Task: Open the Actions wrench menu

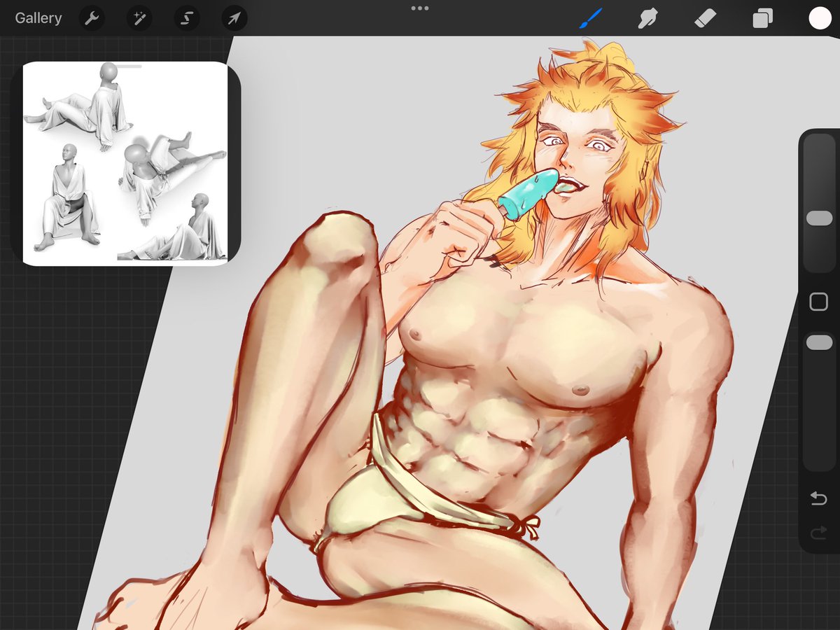Action: [91, 18]
